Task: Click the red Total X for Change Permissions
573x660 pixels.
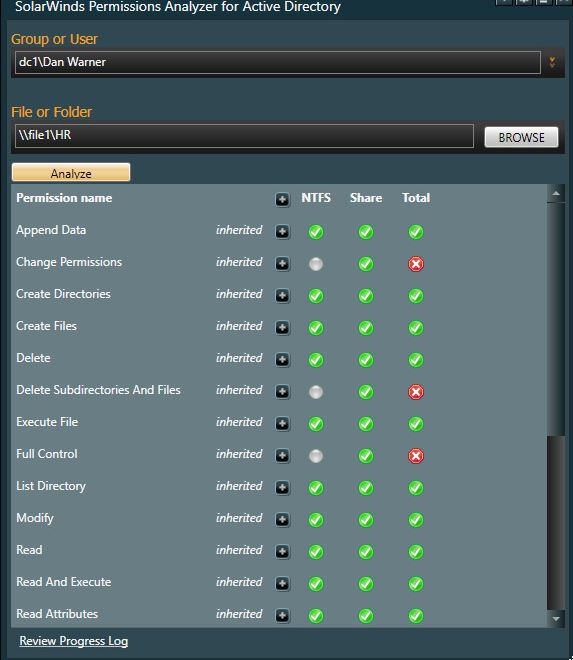Action: [416, 264]
